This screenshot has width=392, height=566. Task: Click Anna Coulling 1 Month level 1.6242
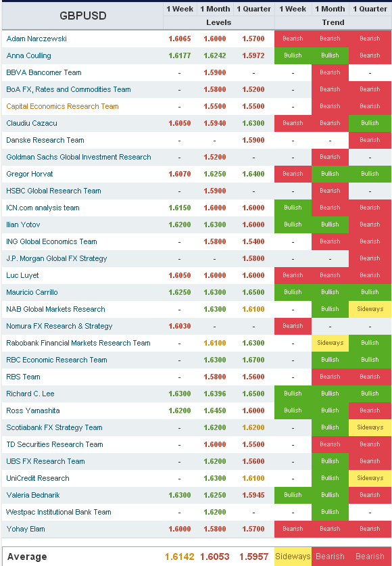pyautogui.click(x=215, y=55)
